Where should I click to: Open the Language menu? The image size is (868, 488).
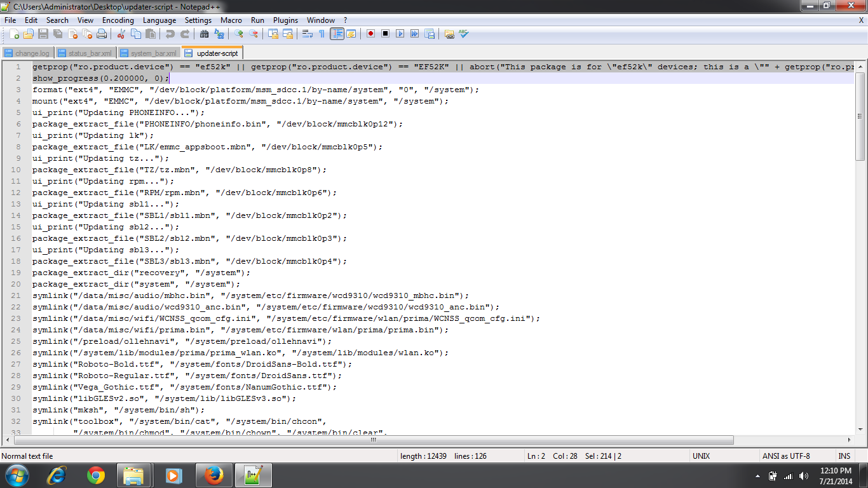point(159,20)
